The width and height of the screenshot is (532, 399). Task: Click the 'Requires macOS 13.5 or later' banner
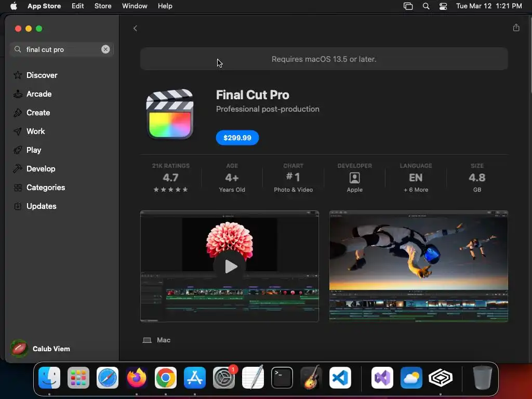[324, 59]
